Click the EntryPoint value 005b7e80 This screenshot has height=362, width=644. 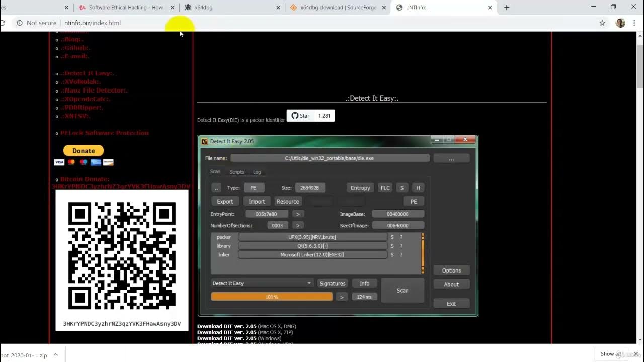coord(266,214)
